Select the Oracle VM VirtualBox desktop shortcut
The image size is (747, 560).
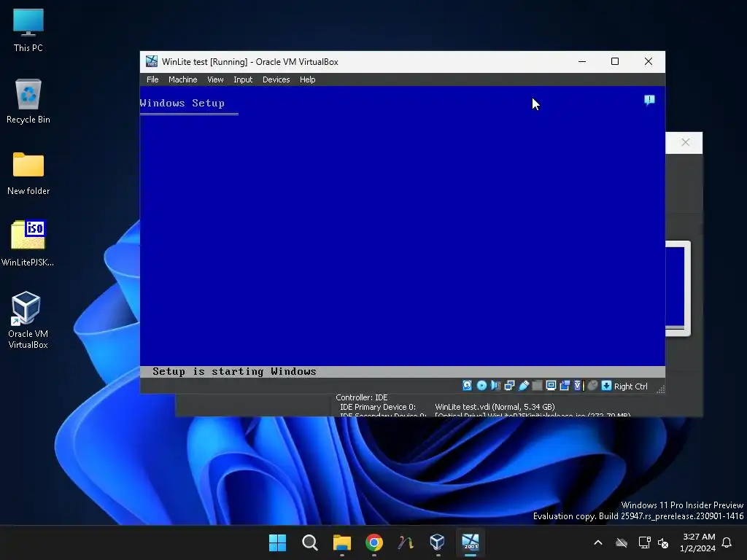[28, 320]
